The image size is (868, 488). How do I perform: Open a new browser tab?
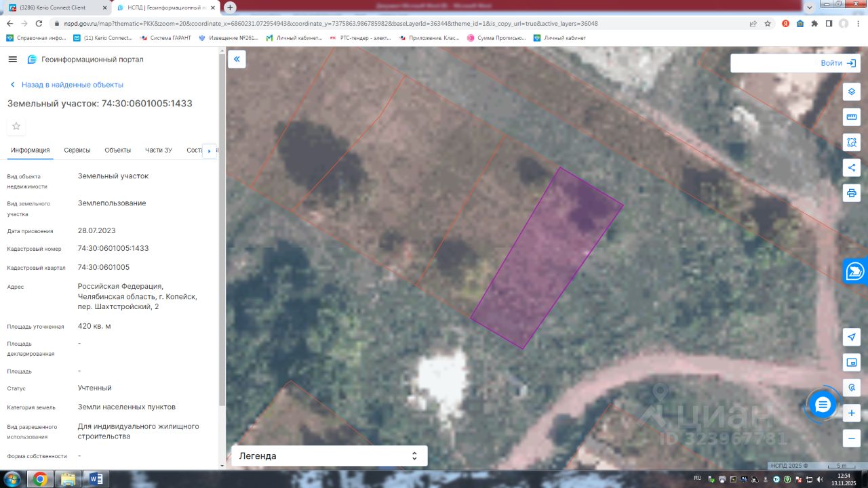230,7
